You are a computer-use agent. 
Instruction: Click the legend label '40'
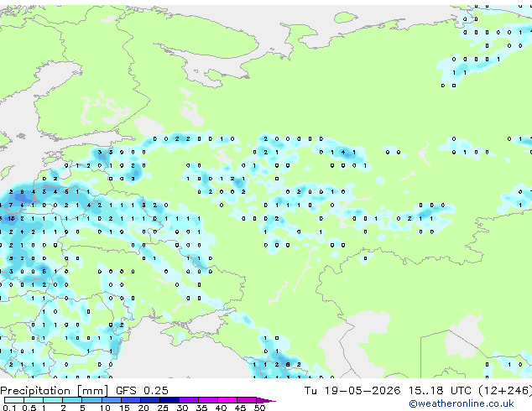point(221,408)
